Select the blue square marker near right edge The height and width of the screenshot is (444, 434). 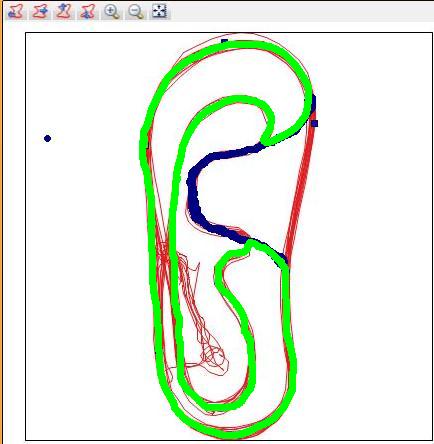tap(315, 123)
